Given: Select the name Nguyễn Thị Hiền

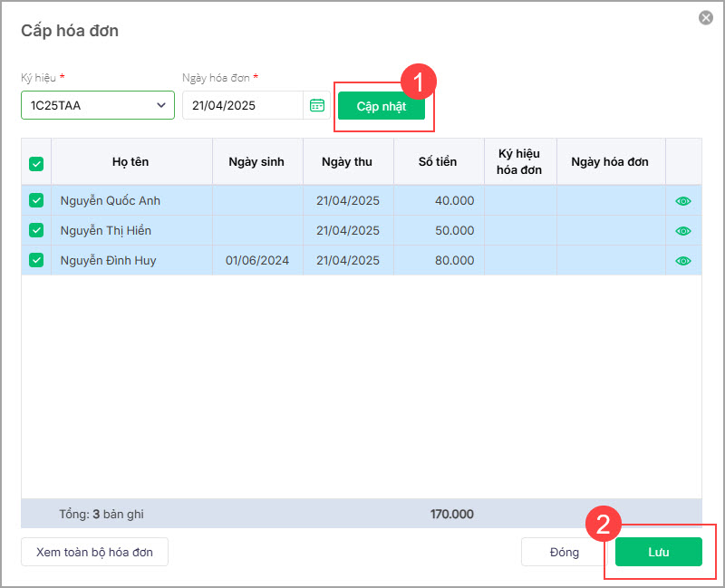Looking at the screenshot, I should pos(105,230).
